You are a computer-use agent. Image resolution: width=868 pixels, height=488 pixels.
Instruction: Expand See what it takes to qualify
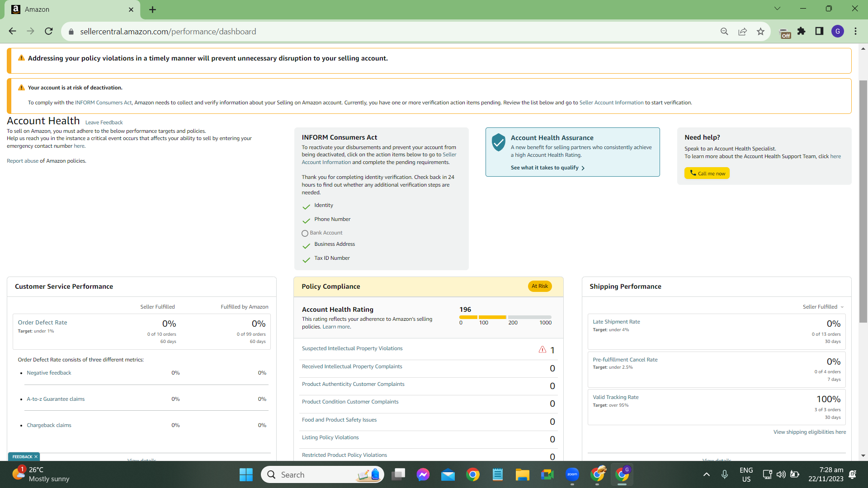coord(547,168)
